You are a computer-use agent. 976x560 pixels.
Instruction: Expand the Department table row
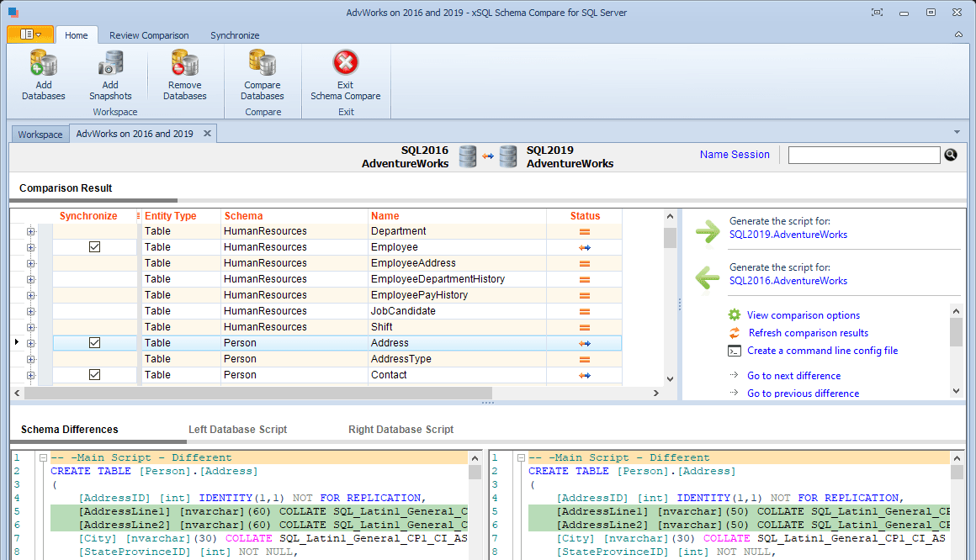coord(30,231)
